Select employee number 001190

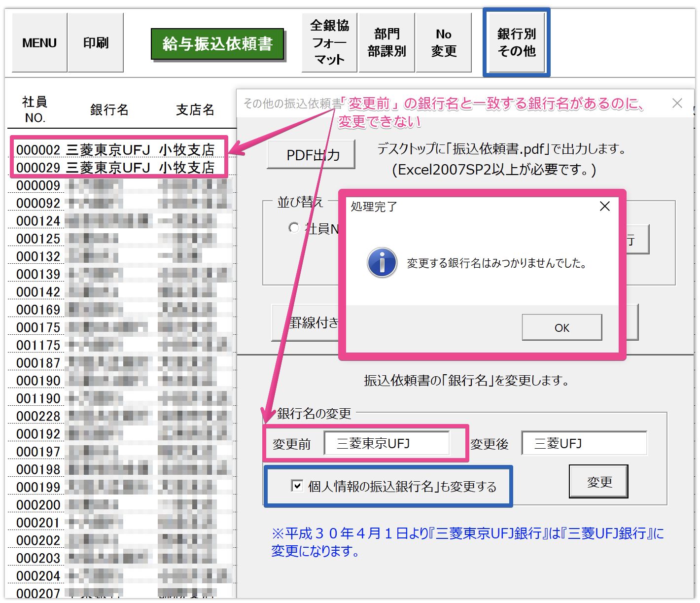[x=38, y=398]
